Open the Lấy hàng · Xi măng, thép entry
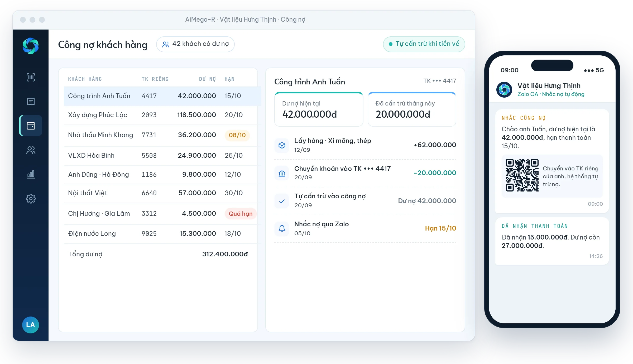Image resolution: width=633 pixels, height=364 pixels. pos(365,145)
